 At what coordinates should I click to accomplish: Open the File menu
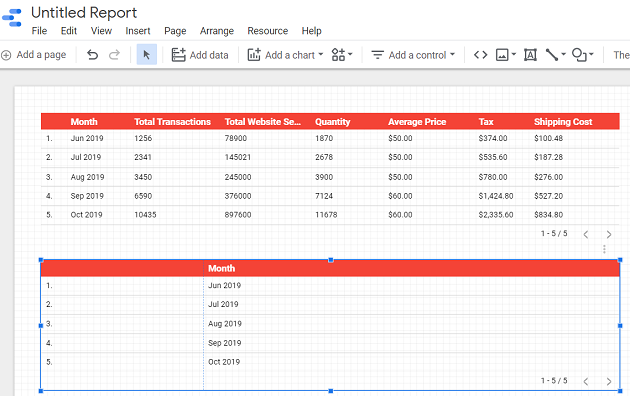[39, 31]
